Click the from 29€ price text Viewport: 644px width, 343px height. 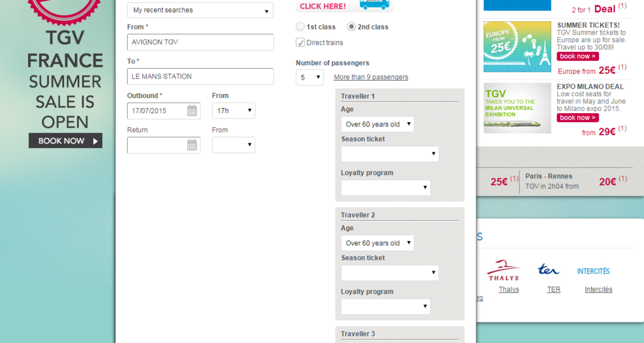604,132
